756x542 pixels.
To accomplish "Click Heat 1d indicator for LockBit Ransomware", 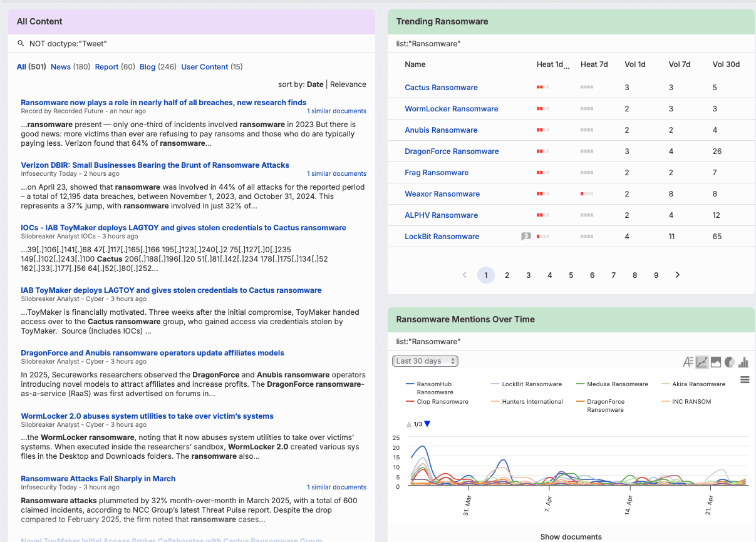I will click(x=543, y=237).
